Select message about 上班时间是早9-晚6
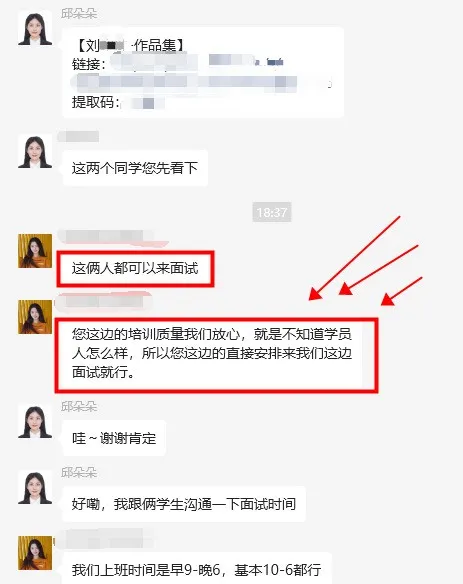Screen dimensions: 463x584 (x=197, y=568)
